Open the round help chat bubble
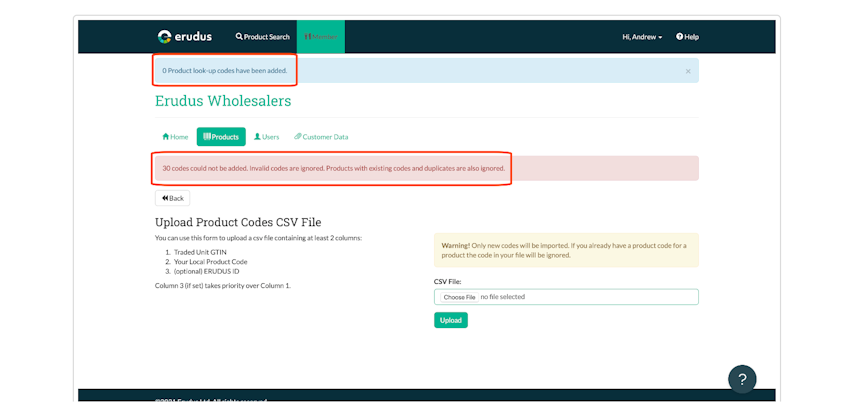858x412 pixels. point(742,379)
